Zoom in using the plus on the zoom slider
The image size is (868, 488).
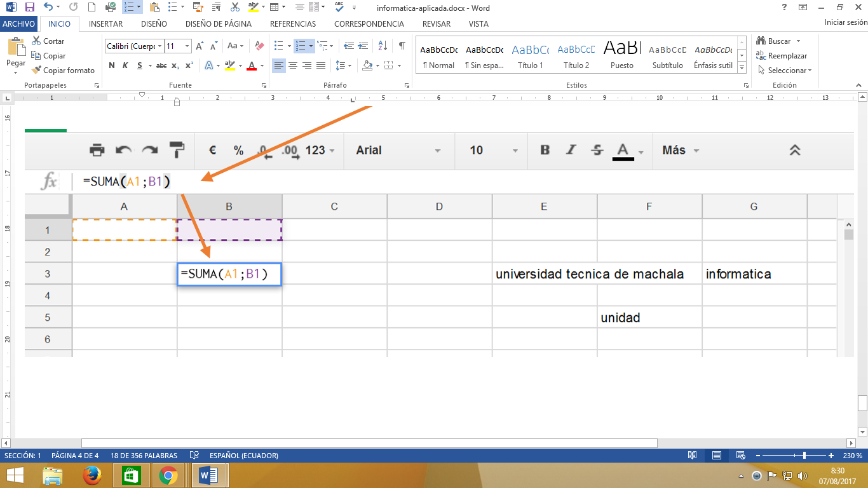[831, 456]
